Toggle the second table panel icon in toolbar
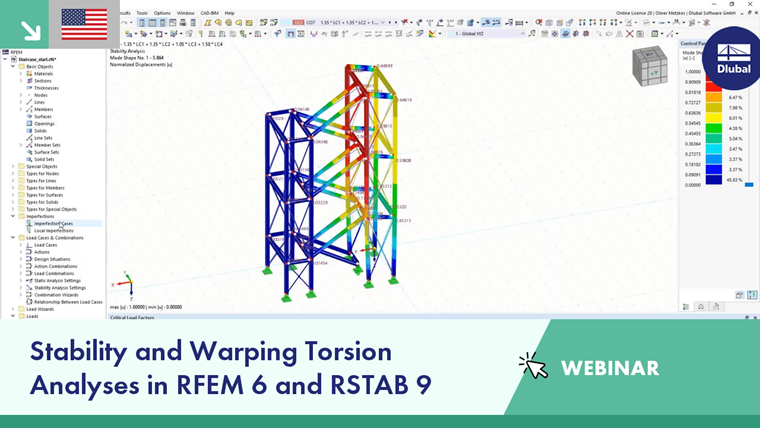The image size is (760, 428). click(152, 22)
